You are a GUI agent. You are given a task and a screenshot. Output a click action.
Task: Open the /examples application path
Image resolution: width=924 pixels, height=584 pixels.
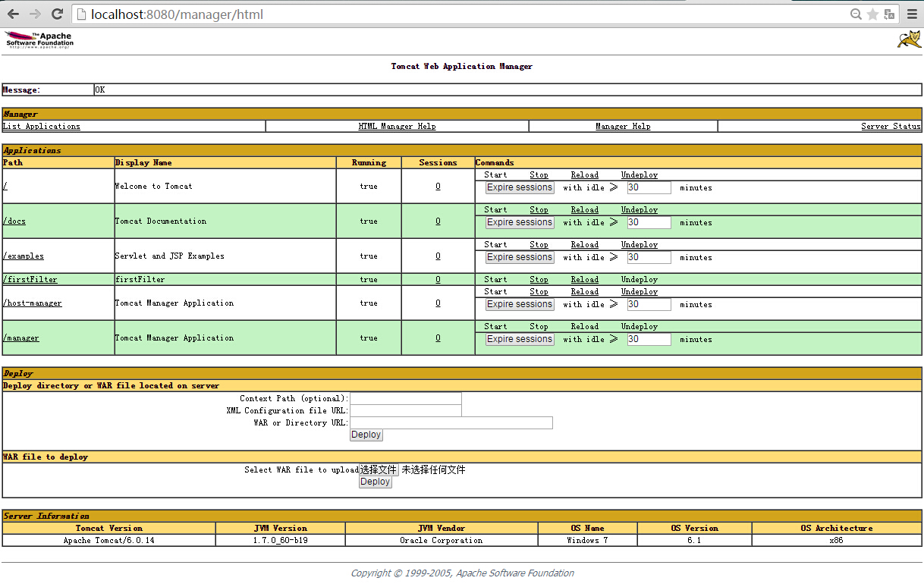(24, 256)
